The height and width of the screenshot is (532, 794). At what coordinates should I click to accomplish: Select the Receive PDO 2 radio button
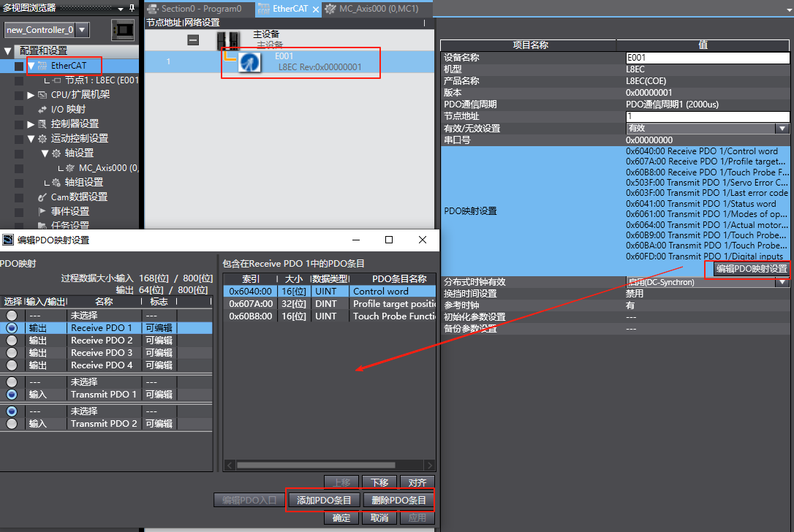pos(12,341)
